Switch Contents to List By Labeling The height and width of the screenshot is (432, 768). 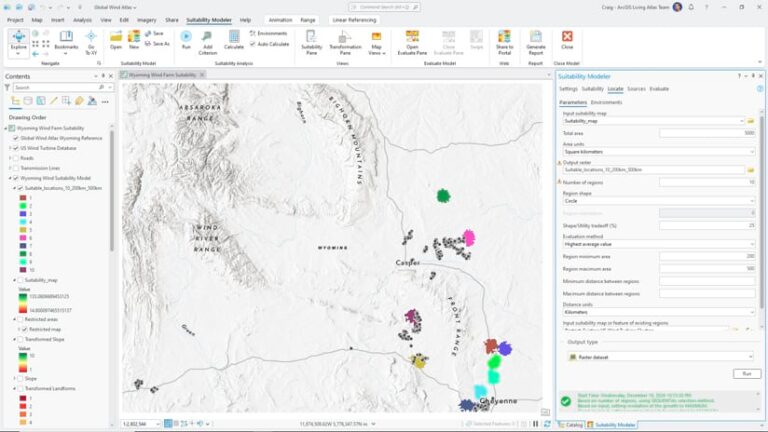(x=79, y=101)
